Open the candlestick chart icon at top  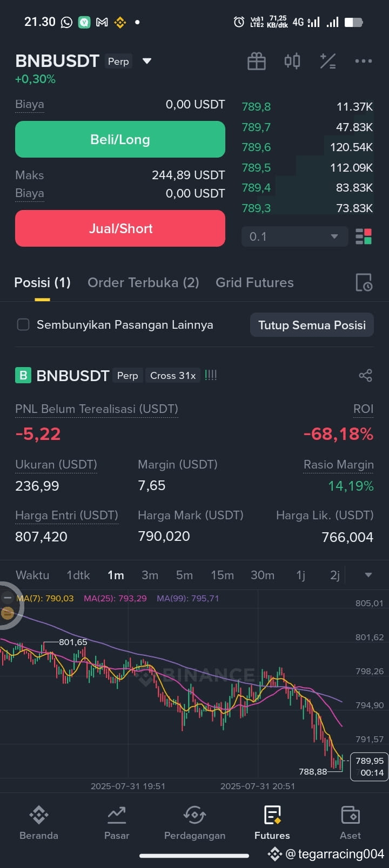292,61
